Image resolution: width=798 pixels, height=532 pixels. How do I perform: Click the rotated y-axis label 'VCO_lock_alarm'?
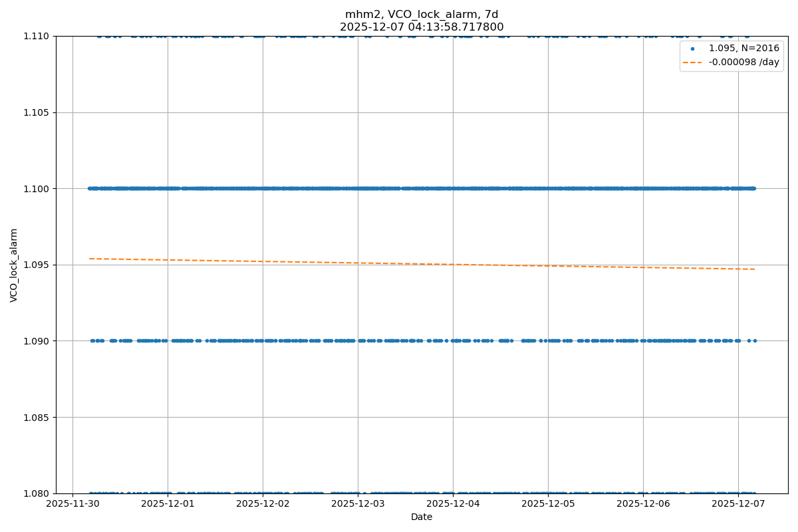14,265
